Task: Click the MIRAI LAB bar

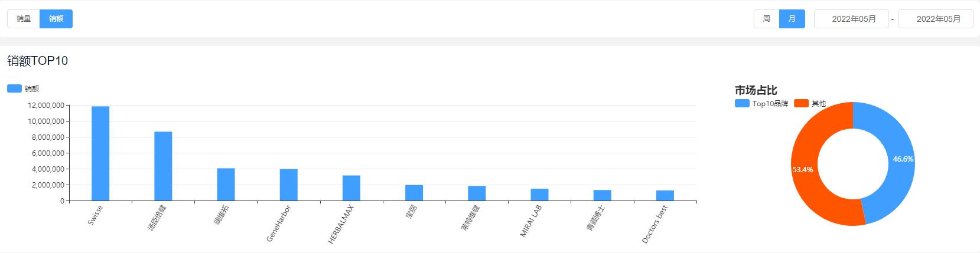Action: [539, 195]
